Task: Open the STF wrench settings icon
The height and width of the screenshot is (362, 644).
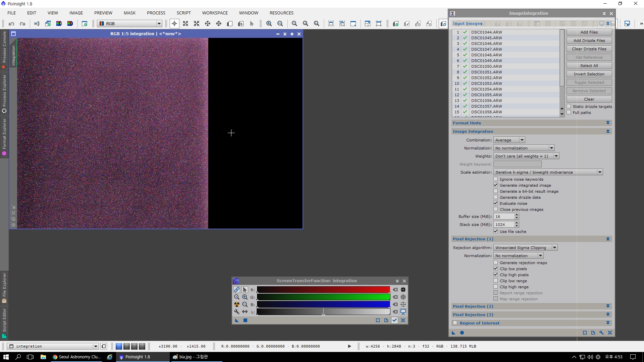Action: 237,312
